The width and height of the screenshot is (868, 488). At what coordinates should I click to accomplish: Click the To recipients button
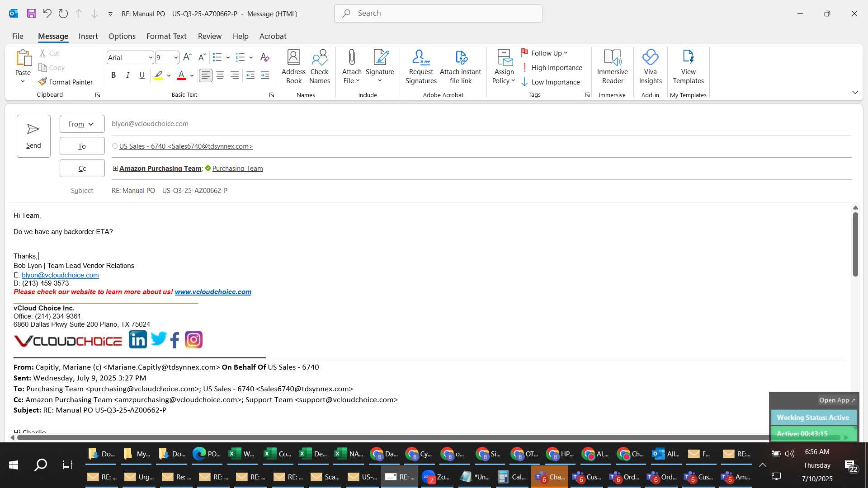82,146
